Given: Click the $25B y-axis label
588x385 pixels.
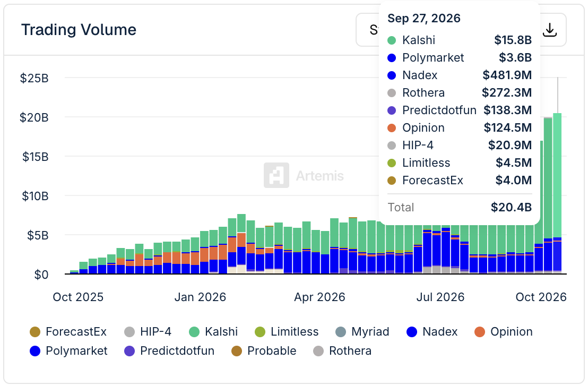Looking at the screenshot, I should tap(34, 78).
